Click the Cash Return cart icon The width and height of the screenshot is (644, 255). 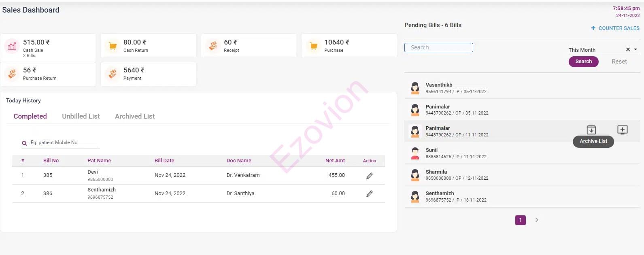(113, 46)
